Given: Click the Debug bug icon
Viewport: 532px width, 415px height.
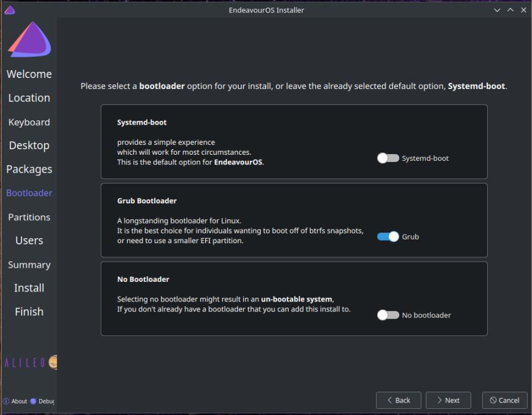Looking at the screenshot, I should (x=33, y=401).
